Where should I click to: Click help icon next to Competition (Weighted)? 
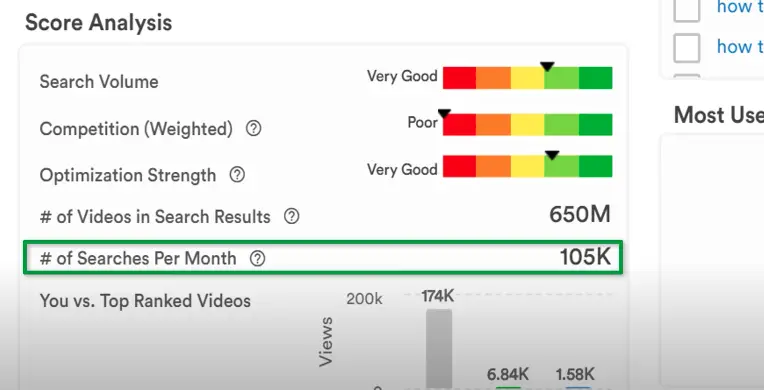tap(253, 129)
